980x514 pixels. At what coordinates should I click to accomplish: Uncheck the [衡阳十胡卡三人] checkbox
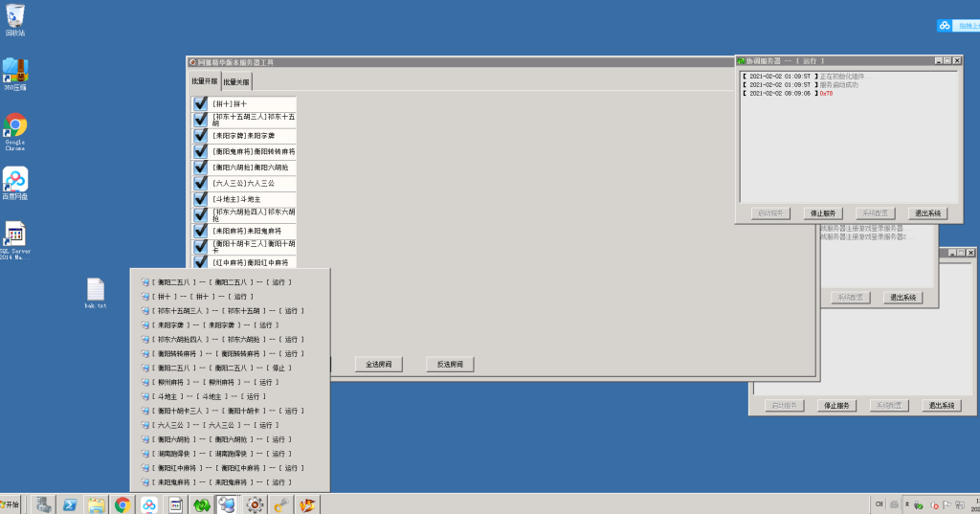(201, 246)
